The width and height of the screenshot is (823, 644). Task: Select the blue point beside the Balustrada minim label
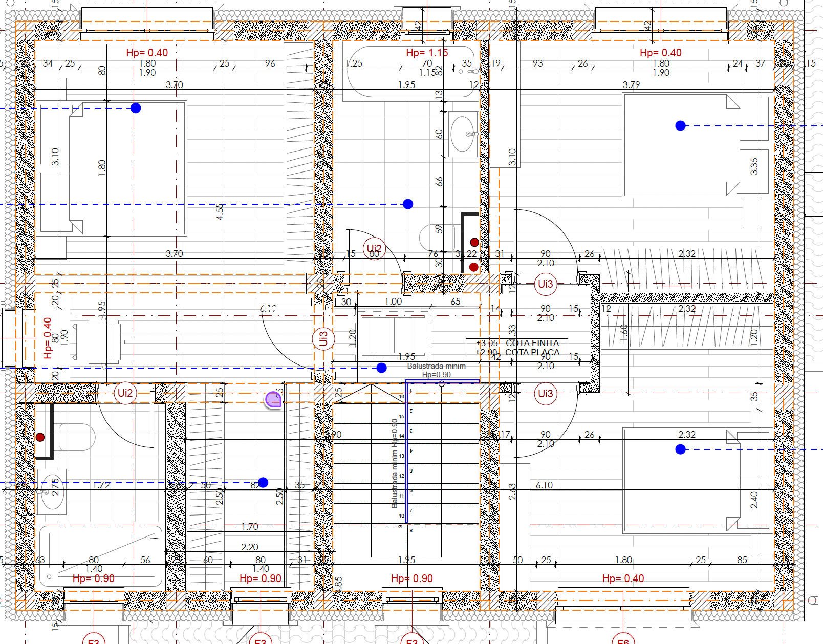pos(381,368)
